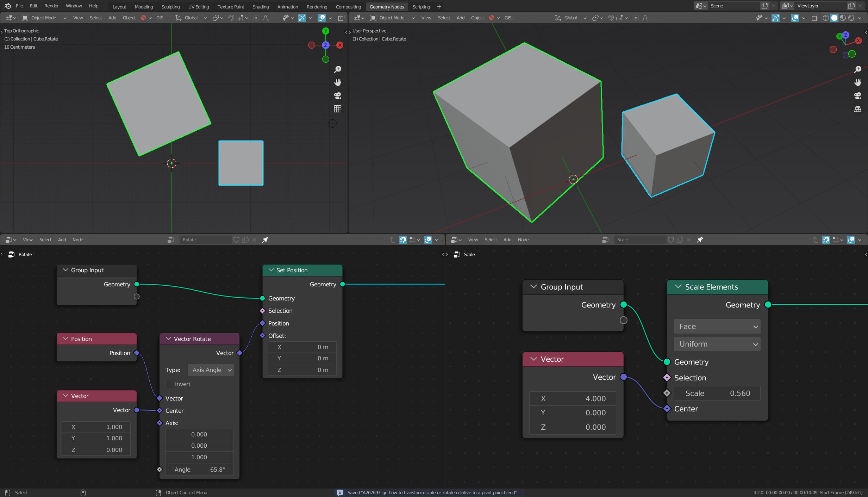The height and width of the screenshot is (497, 868).
Task: Toggle gizmo display in left viewport header
Action: [x=302, y=18]
